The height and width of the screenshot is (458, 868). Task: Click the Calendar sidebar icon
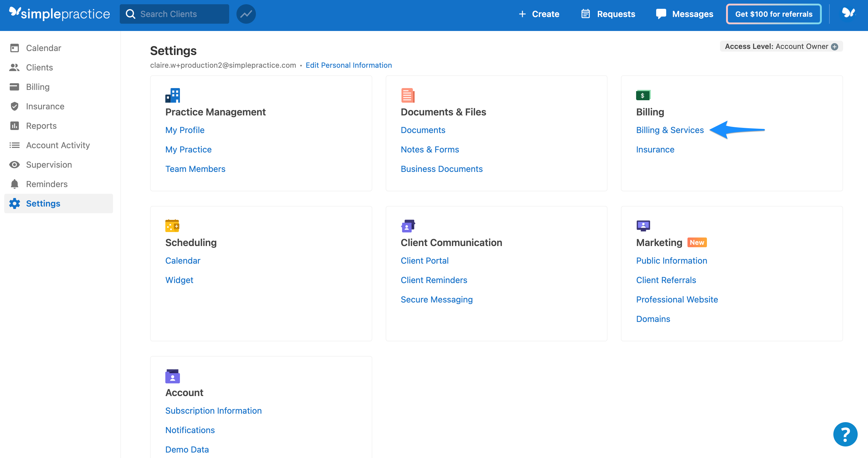[x=15, y=48]
